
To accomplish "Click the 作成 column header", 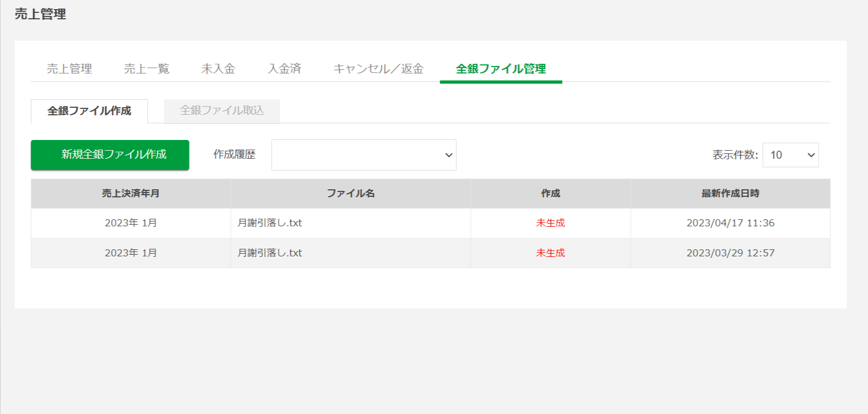I will (x=551, y=194).
